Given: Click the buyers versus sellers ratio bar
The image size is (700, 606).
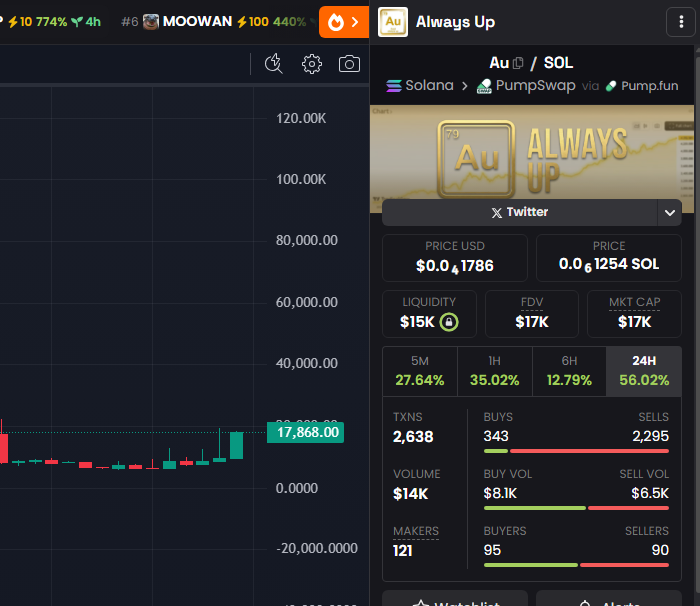Looking at the screenshot, I should (x=576, y=565).
